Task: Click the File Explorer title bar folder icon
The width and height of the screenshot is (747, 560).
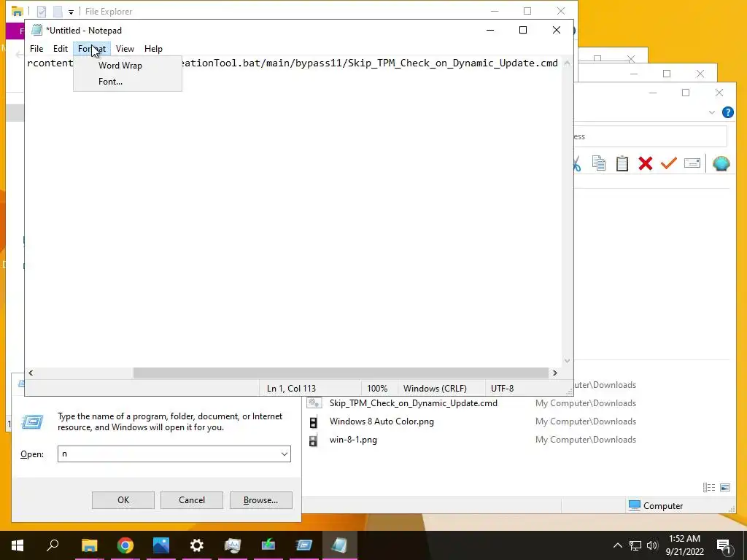Action: pyautogui.click(x=18, y=12)
